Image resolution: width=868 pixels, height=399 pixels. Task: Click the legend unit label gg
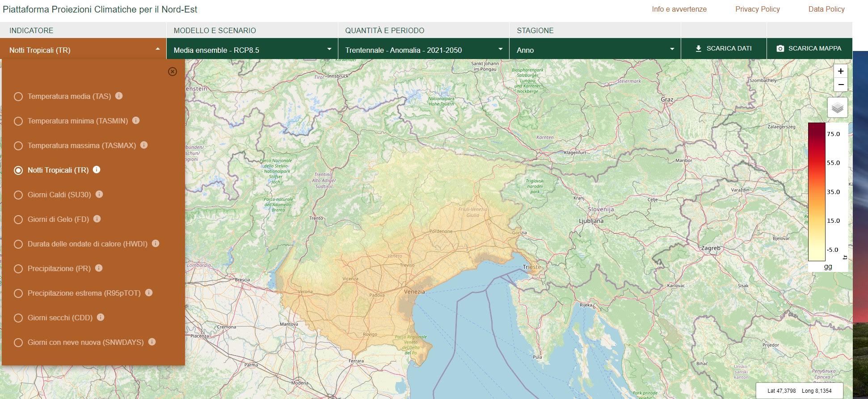[x=828, y=267]
